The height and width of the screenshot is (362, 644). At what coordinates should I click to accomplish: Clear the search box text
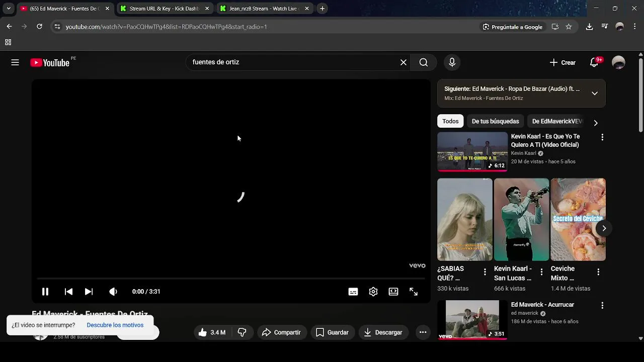[404, 62]
